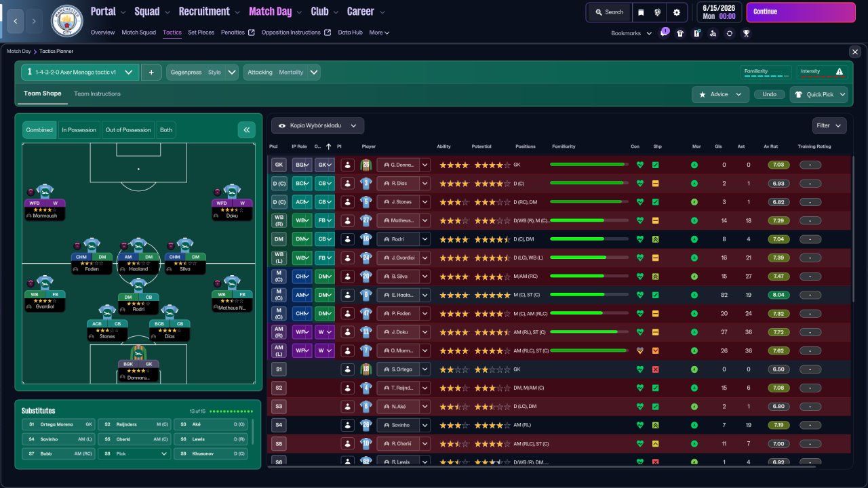Image resolution: width=868 pixels, height=488 pixels.
Task: Click Donnarumma's goalkeeper shirt on the pitch
Action: 138,352
